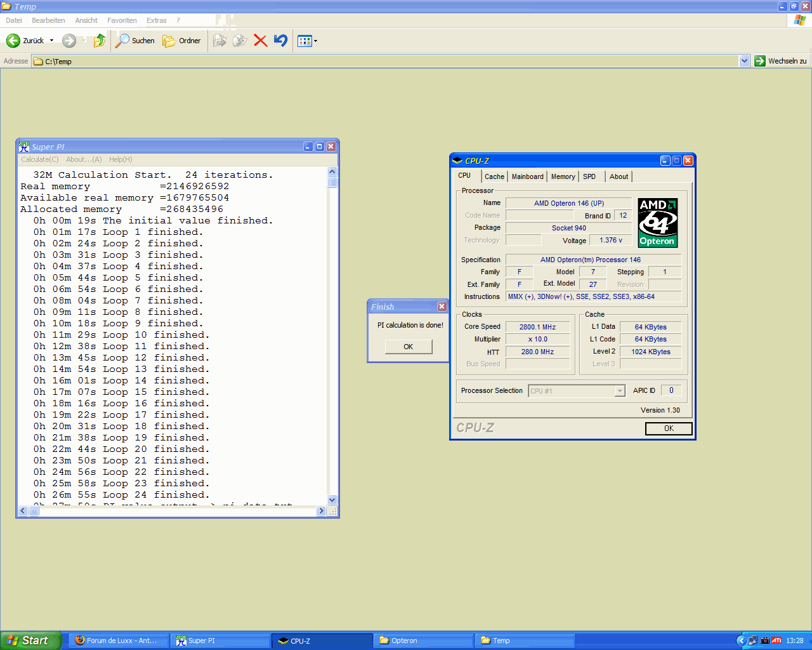812x650 pixels.
Task: Click the 13:28 system clock
Action: (x=795, y=640)
